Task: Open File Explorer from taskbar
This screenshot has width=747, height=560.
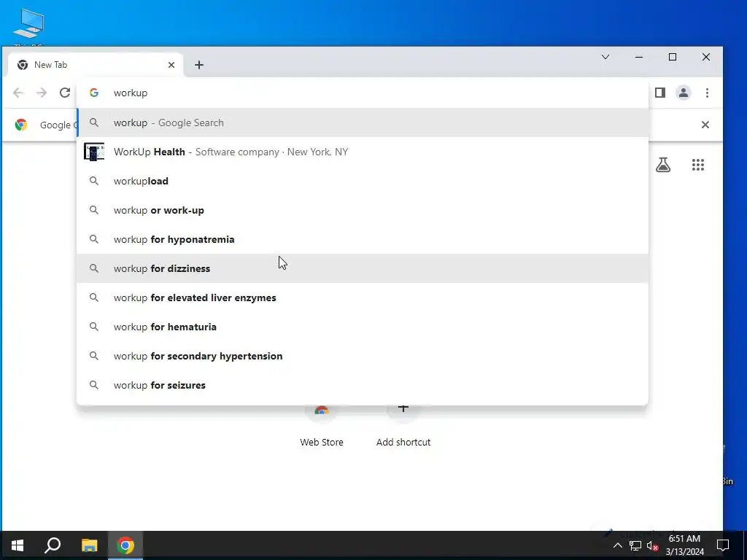Action: coord(89,545)
